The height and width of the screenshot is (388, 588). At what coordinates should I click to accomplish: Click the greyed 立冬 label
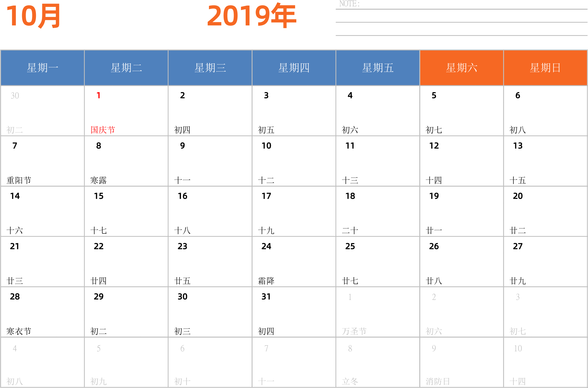[x=350, y=381]
